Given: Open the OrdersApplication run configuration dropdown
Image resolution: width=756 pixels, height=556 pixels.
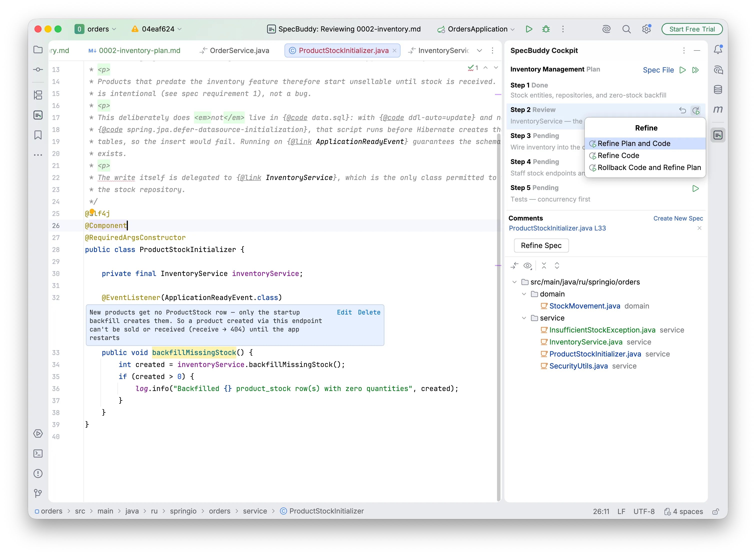Looking at the screenshot, I should tap(476, 29).
